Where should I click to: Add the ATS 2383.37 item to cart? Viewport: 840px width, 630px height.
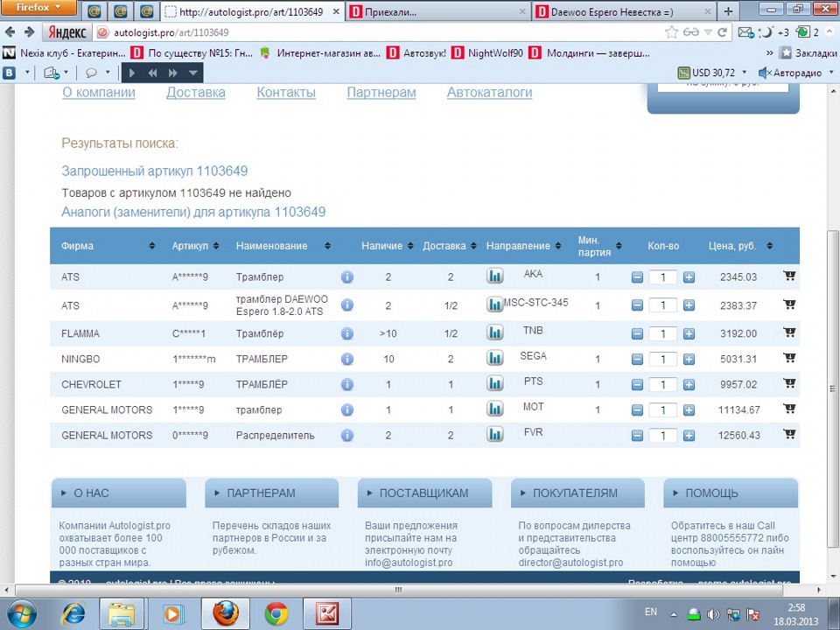[789, 304]
